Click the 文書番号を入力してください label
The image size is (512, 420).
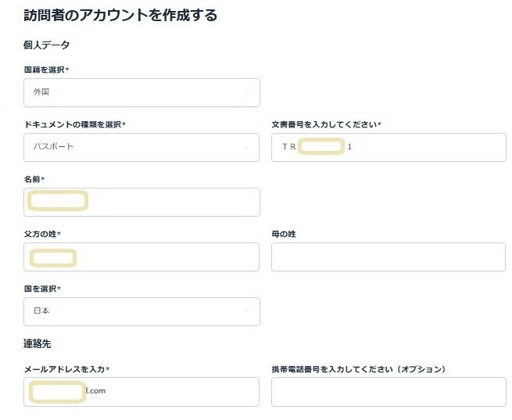click(326, 124)
